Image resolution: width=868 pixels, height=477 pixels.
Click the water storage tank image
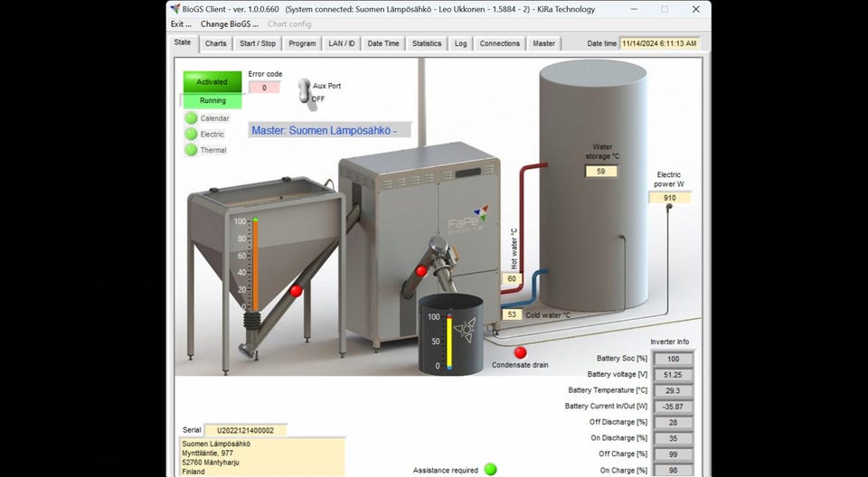pyautogui.click(x=593, y=185)
